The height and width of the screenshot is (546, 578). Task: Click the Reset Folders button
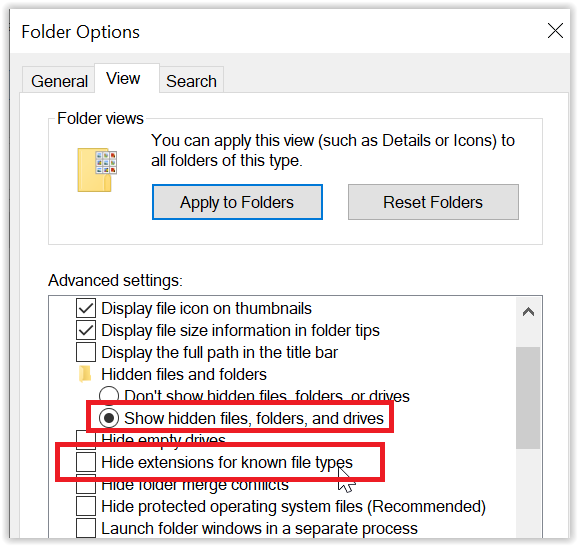click(433, 202)
